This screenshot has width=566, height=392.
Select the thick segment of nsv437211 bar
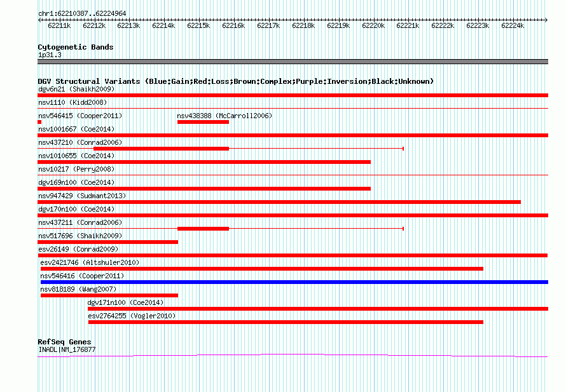tap(204, 229)
